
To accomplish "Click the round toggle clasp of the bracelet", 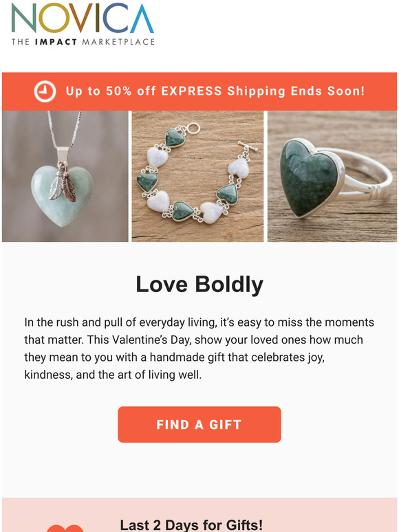I will (x=193, y=129).
